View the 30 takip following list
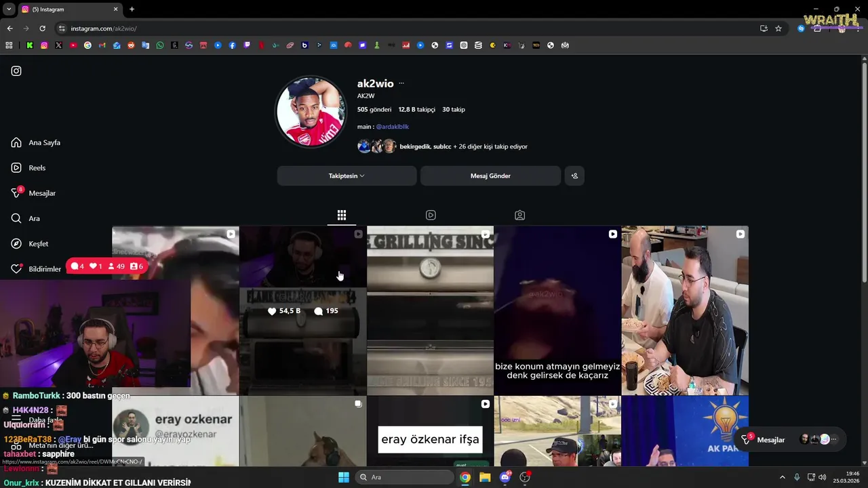This screenshot has height=488, width=868. coord(454,109)
